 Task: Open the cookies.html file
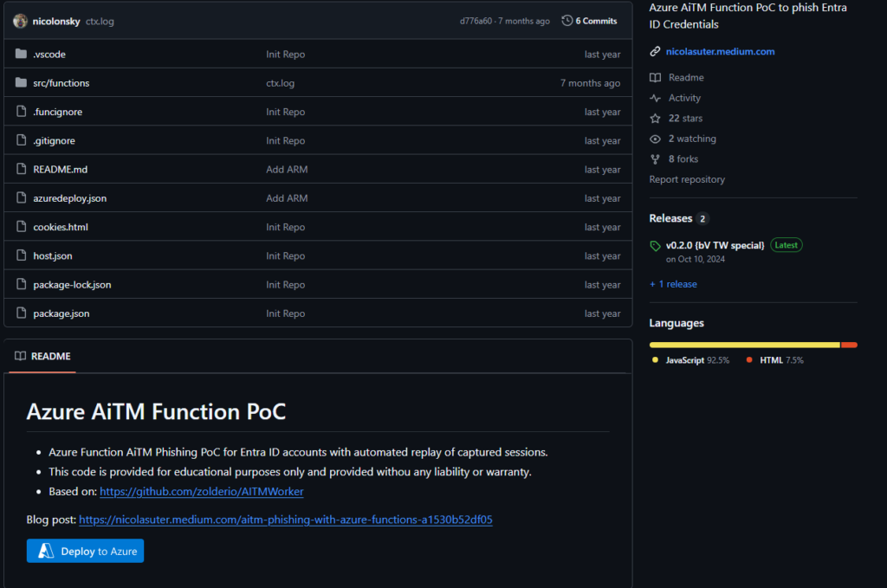pyautogui.click(x=61, y=227)
